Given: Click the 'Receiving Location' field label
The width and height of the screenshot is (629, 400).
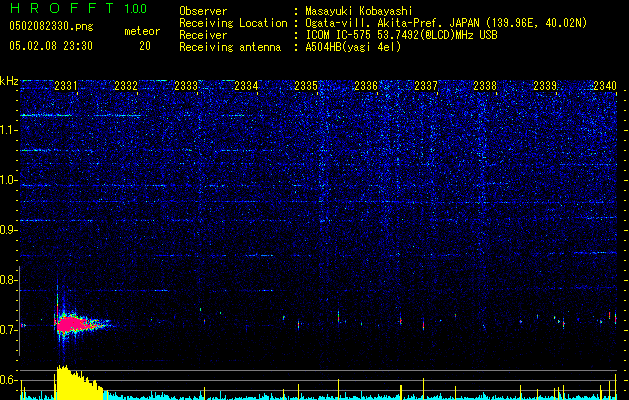Looking at the screenshot, I should 233,23.
